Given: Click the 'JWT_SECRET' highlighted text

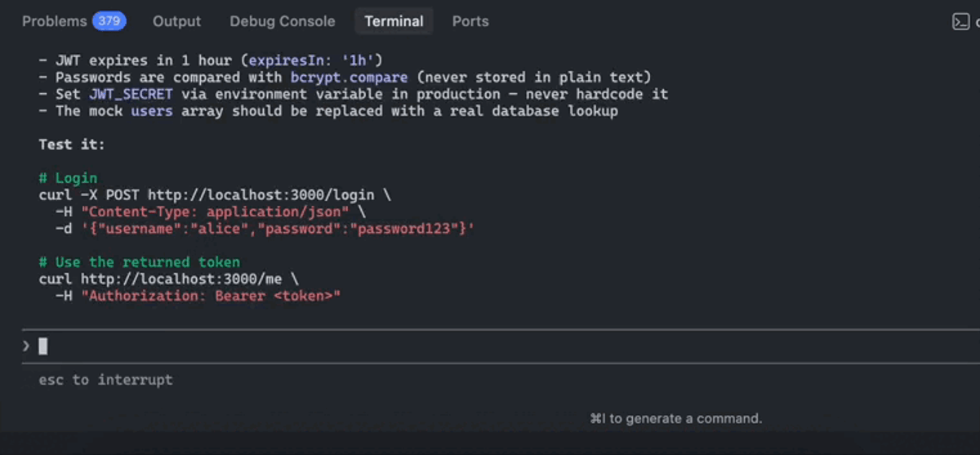Looking at the screenshot, I should pyautogui.click(x=131, y=94).
